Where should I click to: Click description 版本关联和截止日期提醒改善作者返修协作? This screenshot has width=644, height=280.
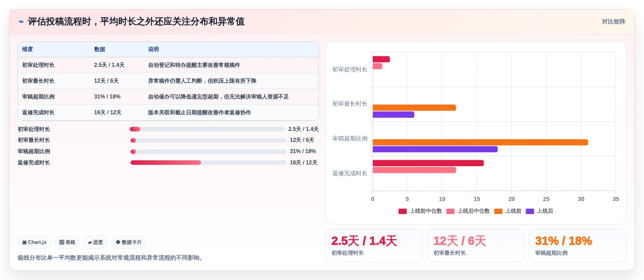tap(200, 112)
